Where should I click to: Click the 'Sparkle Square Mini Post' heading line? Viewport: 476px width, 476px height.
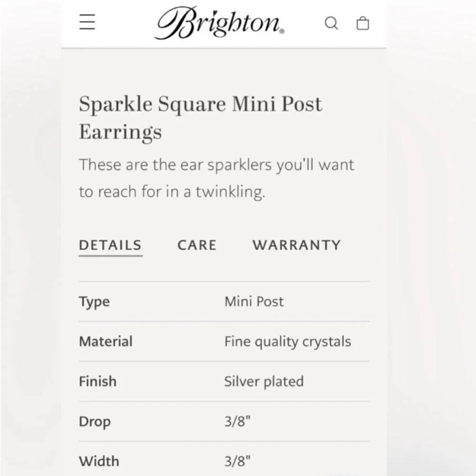[x=200, y=104]
